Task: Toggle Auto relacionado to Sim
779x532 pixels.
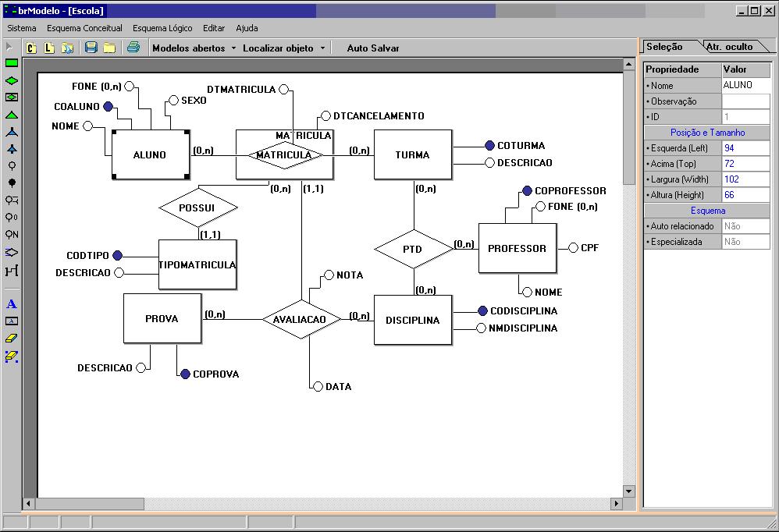Action: pos(747,226)
